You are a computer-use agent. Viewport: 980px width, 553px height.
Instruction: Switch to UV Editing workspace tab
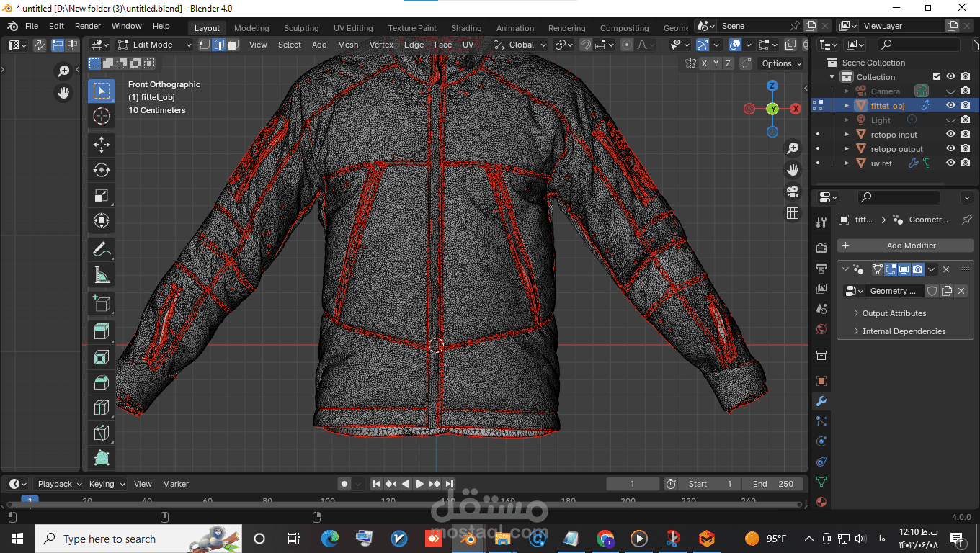tap(353, 28)
